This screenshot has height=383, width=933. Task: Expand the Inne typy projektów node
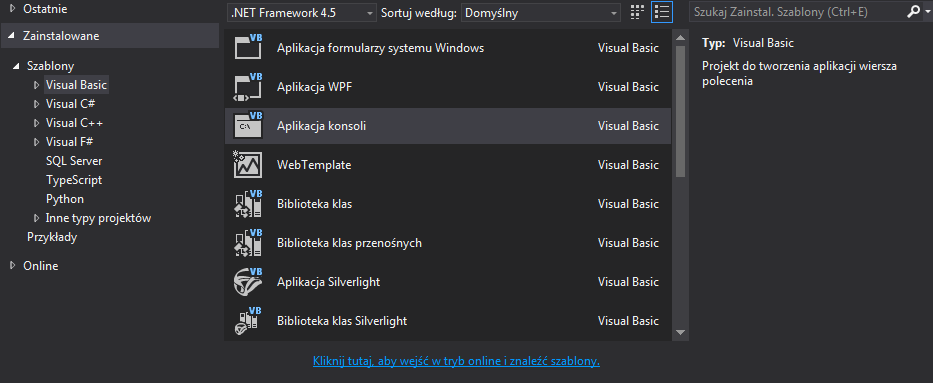(x=36, y=218)
